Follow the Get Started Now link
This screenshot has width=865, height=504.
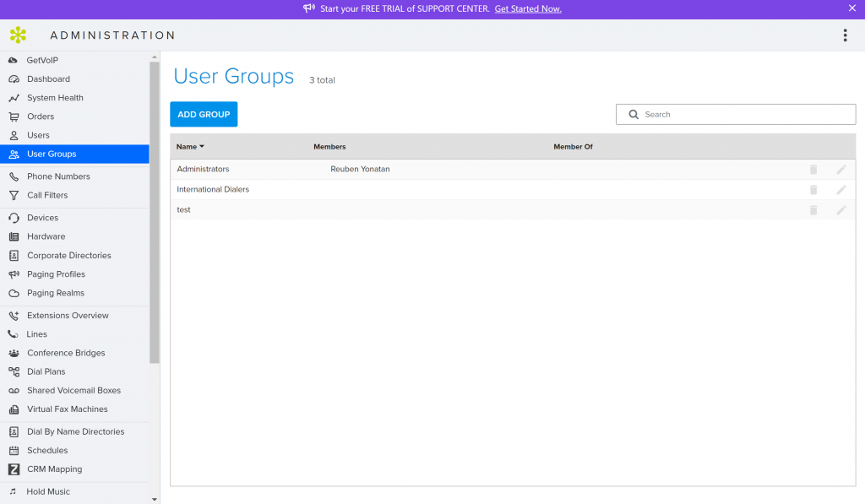[x=528, y=8]
